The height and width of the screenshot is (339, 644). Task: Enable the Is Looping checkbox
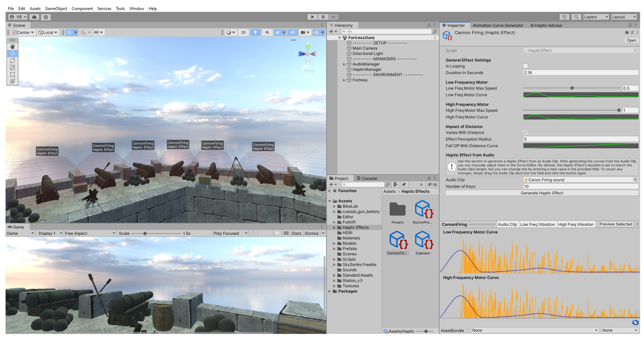point(525,66)
